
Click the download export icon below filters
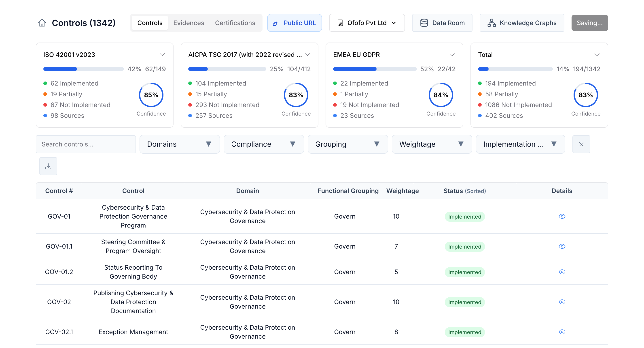point(48,166)
